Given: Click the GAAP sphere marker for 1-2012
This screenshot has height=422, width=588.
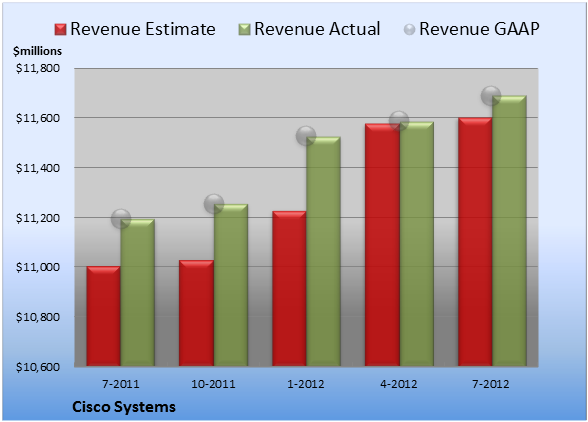Looking at the screenshot, I should click(306, 136).
